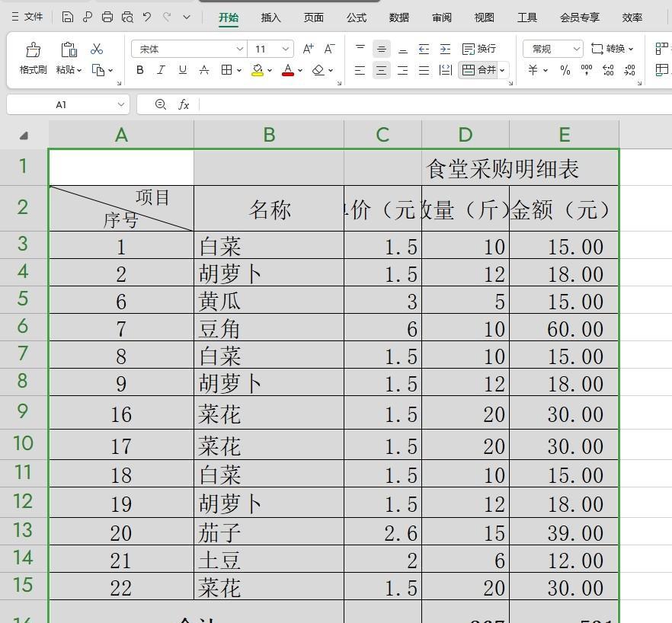Switch to the 页面 (Page) tab

click(313, 18)
